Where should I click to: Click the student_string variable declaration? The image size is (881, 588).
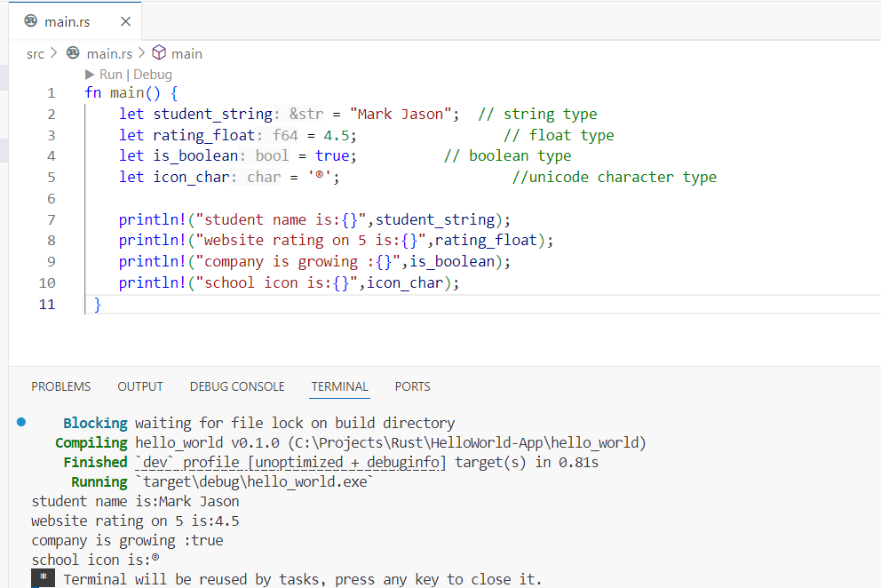tap(212, 114)
